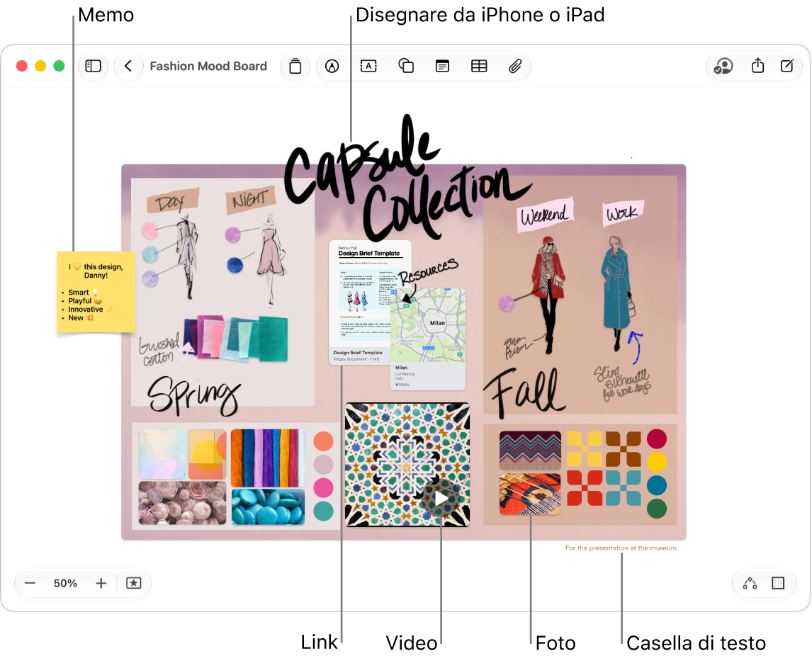Add a text box from toolbar
The height and width of the screenshot is (656, 812).
pyautogui.click(x=368, y=67)
